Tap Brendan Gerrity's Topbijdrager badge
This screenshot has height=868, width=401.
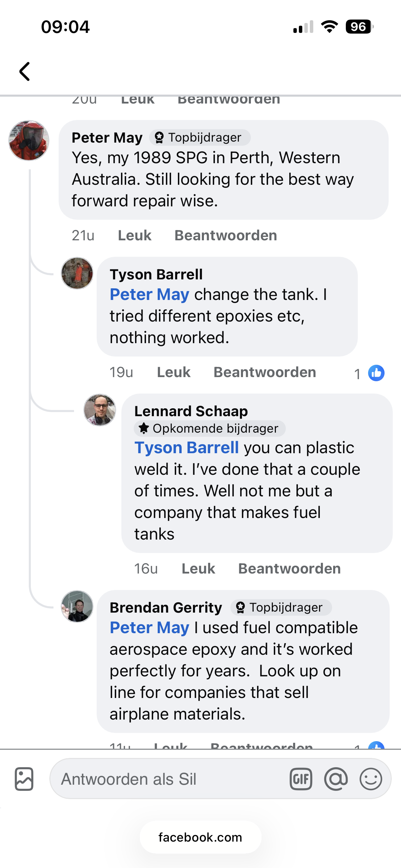coord(281,607)
